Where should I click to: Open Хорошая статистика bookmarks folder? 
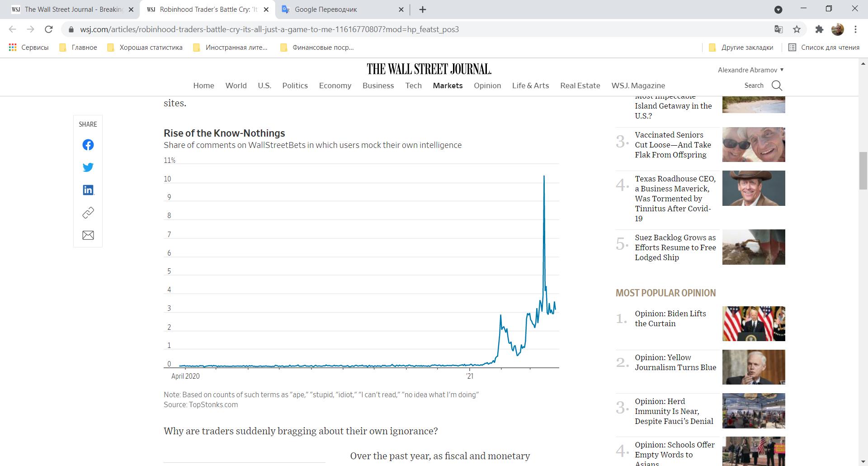tap(145, 47)
